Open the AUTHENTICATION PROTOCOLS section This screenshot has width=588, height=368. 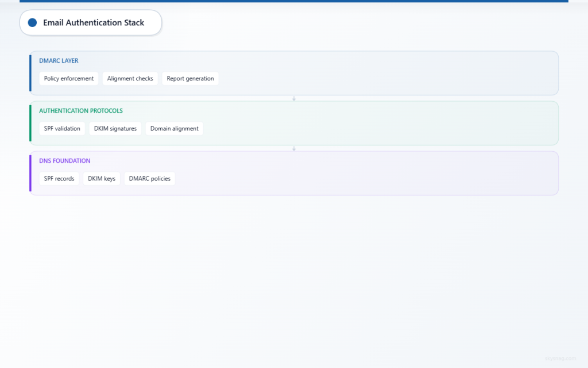click(80, 110)
